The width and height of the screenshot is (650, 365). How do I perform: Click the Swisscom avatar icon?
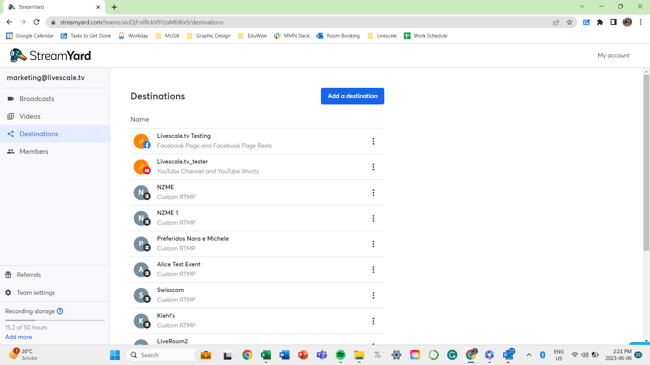pos(141,295)
